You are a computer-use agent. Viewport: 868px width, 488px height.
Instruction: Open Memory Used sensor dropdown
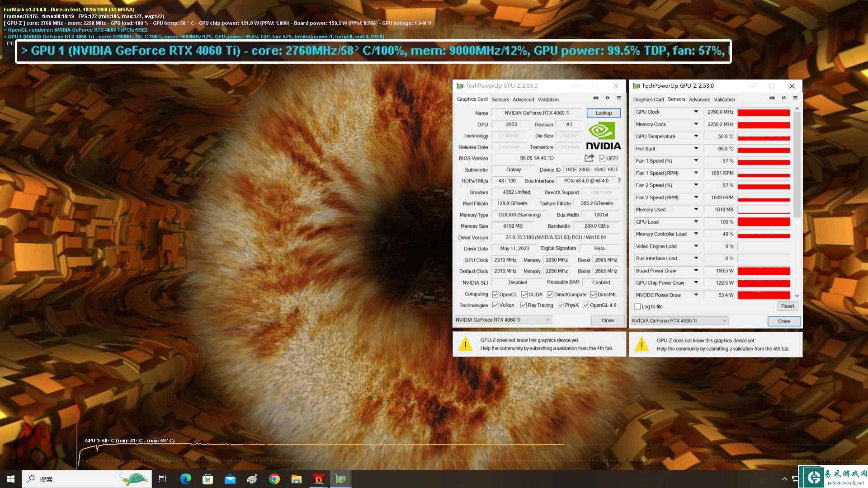coord(696,209)
